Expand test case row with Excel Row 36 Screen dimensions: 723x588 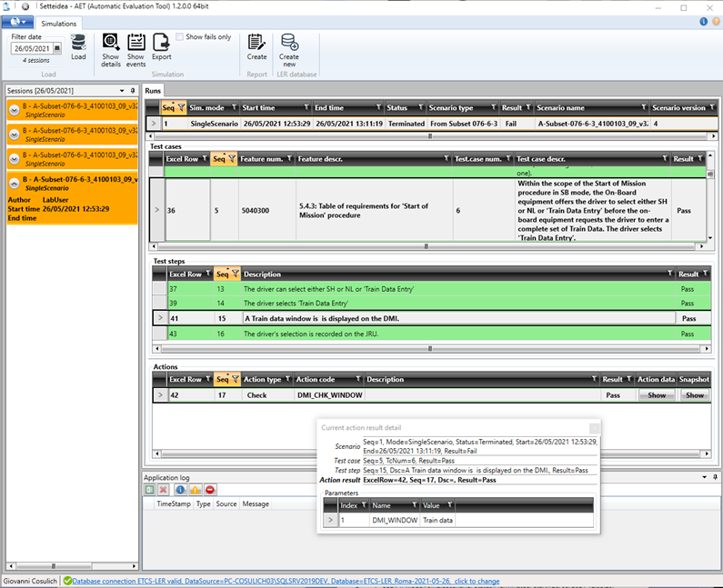pos(156,210)
